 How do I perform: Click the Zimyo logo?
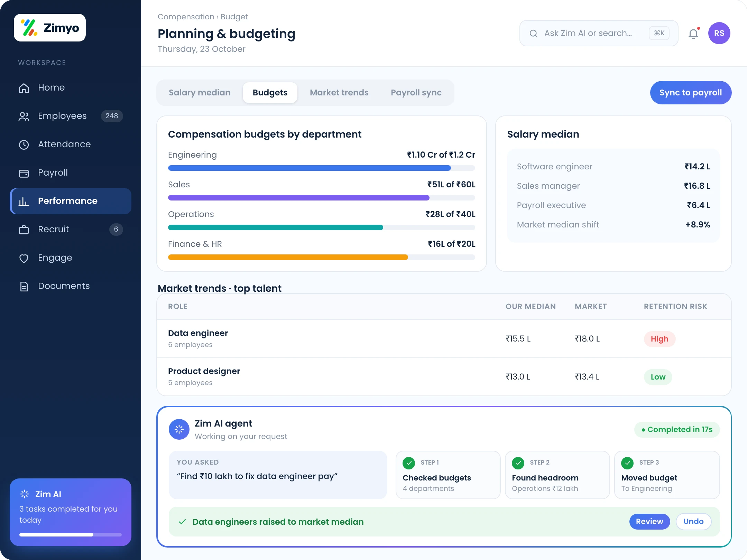(x=50, y=28)
